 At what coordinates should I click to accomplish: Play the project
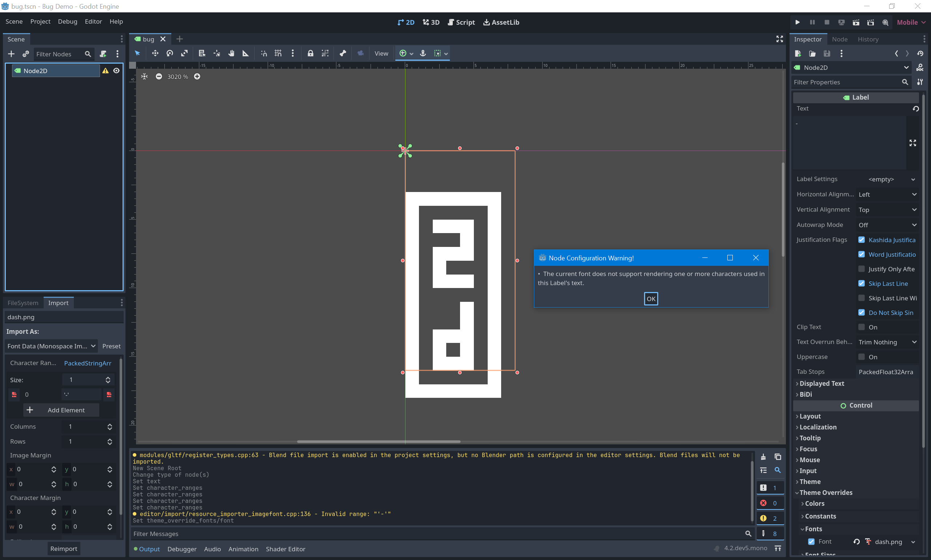click(797, 22)
